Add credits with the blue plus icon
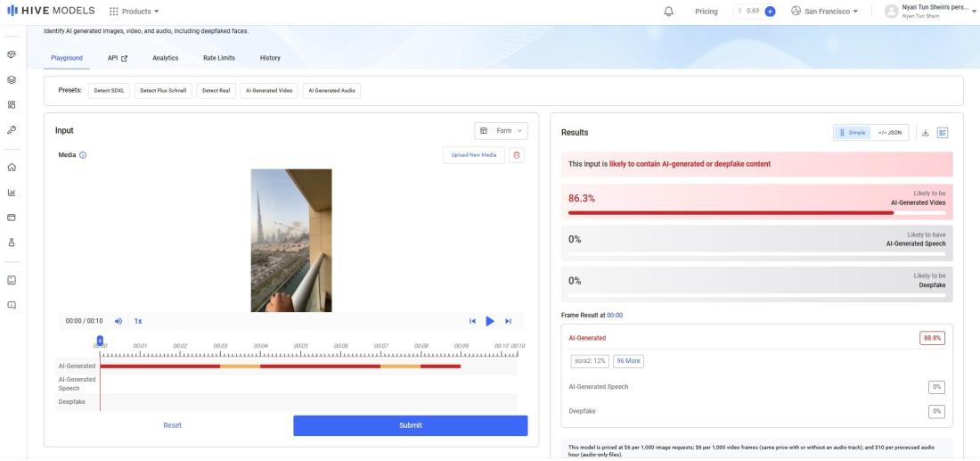The width and height of the screenshot is (980, 461). point(770,12)
